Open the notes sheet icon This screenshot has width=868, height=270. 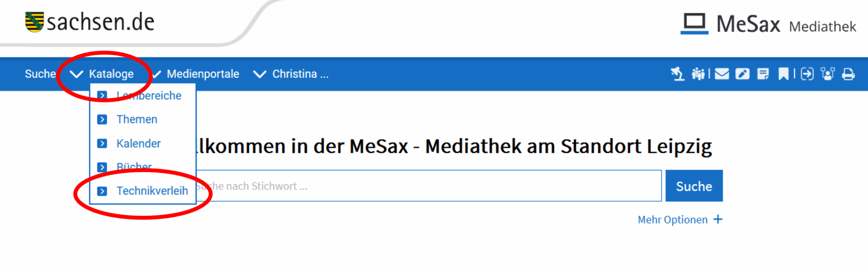[x=763, y=74]
